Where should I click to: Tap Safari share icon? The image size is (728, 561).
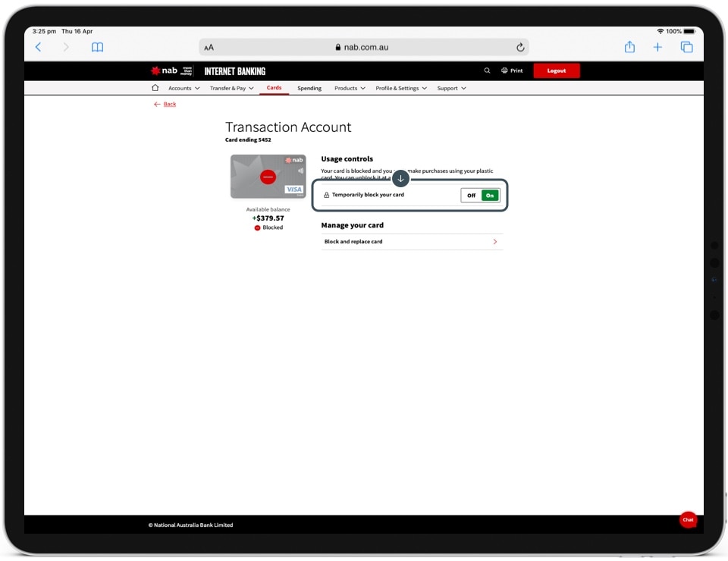(x=629, y=47)
